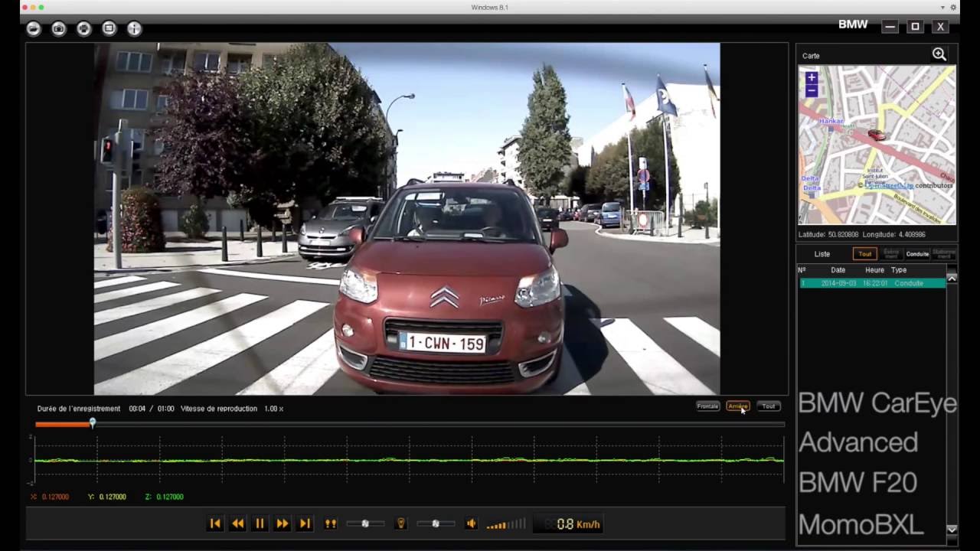This screenshot has height=551, width=980.
Task: Rewind the video playback
Action: click(238, 523)
